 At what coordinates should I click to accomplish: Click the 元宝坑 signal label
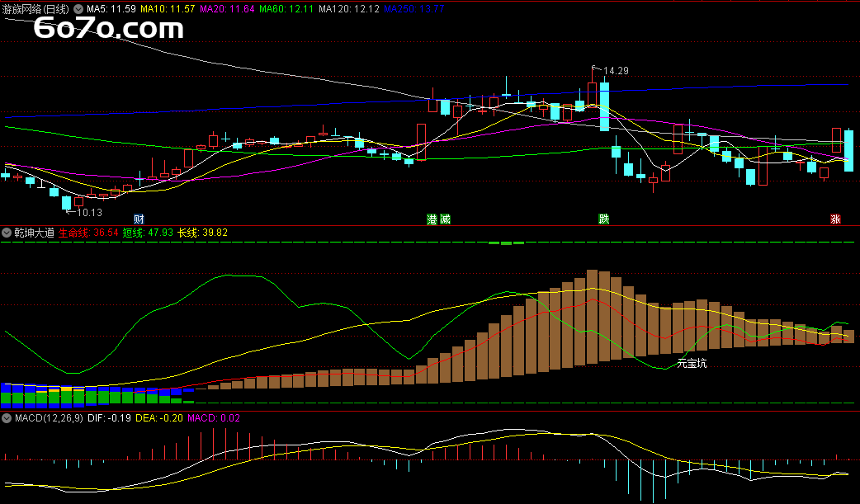click(692, 363)
